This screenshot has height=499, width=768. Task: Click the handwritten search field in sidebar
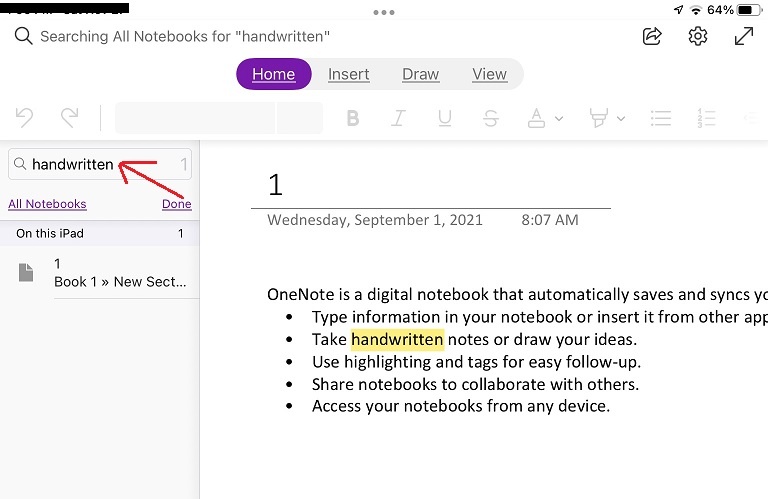point(100,164)
